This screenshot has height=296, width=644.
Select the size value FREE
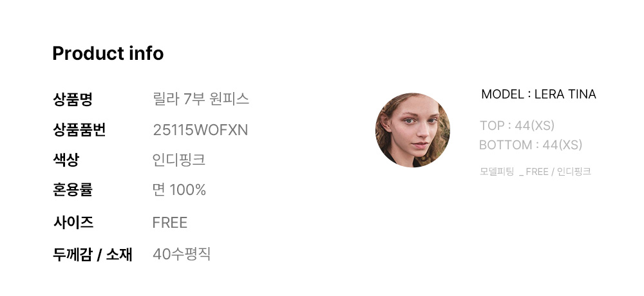click(169, 223)
